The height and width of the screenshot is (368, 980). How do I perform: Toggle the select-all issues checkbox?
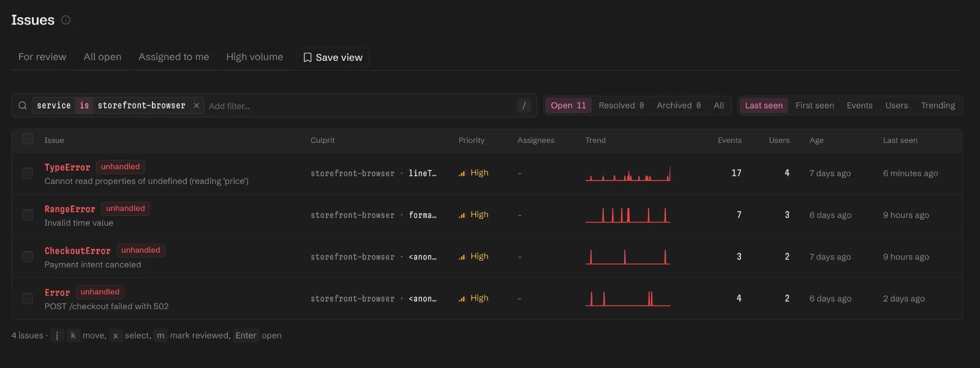point(28,139)
